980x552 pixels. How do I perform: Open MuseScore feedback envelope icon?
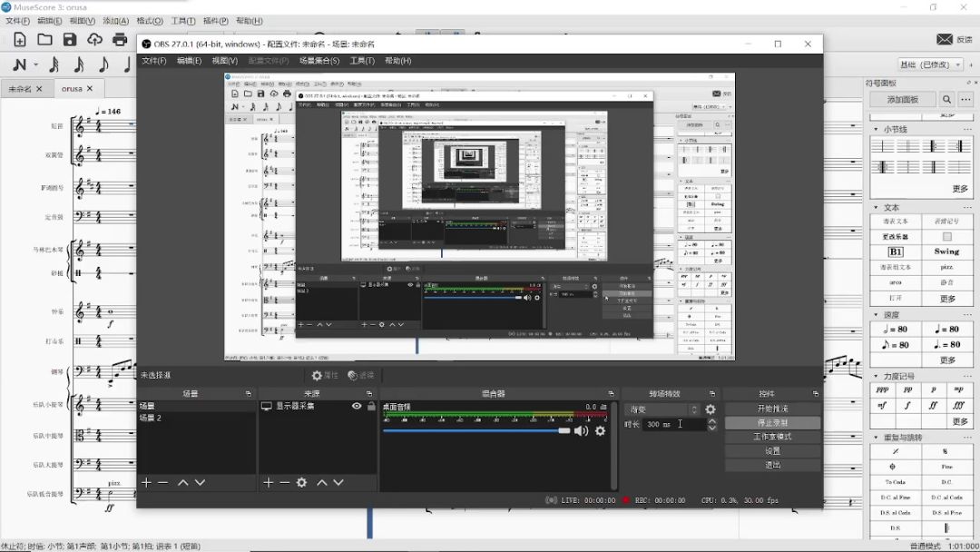(x=945, y=39)
